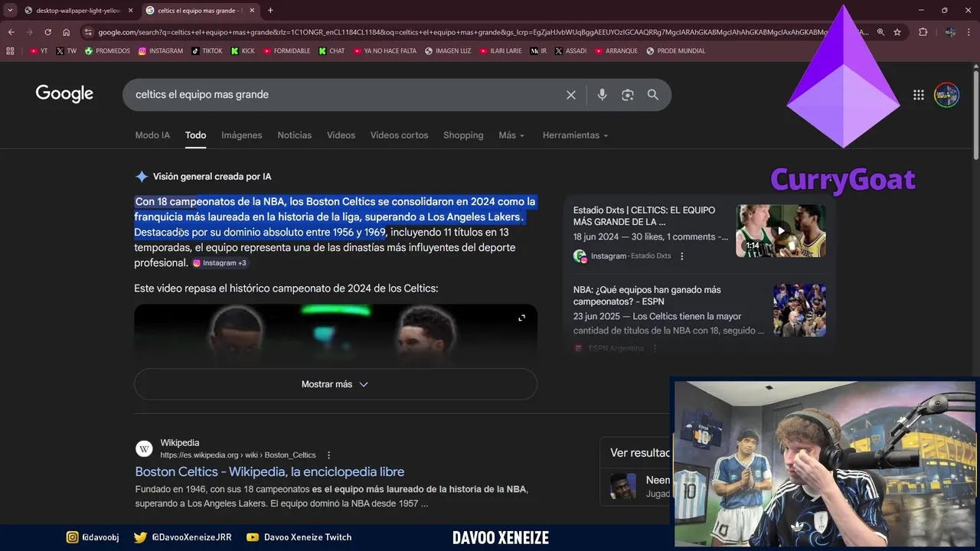Open the KICK bookmark
This screenshot has width=980, height=551.
pos(243,51)
